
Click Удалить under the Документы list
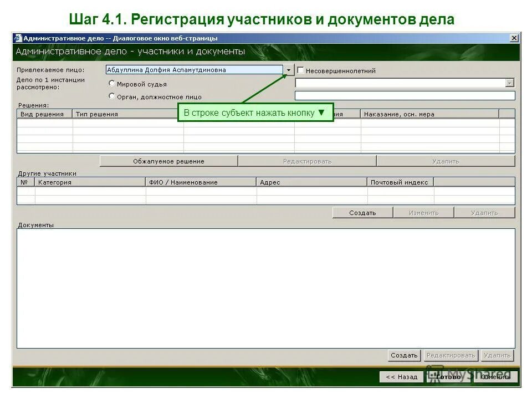[x=497, y=355]
